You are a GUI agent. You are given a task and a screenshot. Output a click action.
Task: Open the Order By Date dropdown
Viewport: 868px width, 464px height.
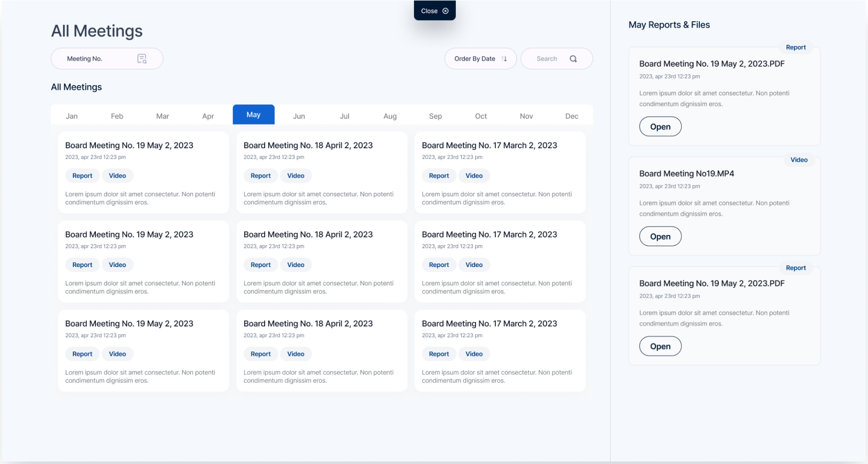tap(480, 59)
